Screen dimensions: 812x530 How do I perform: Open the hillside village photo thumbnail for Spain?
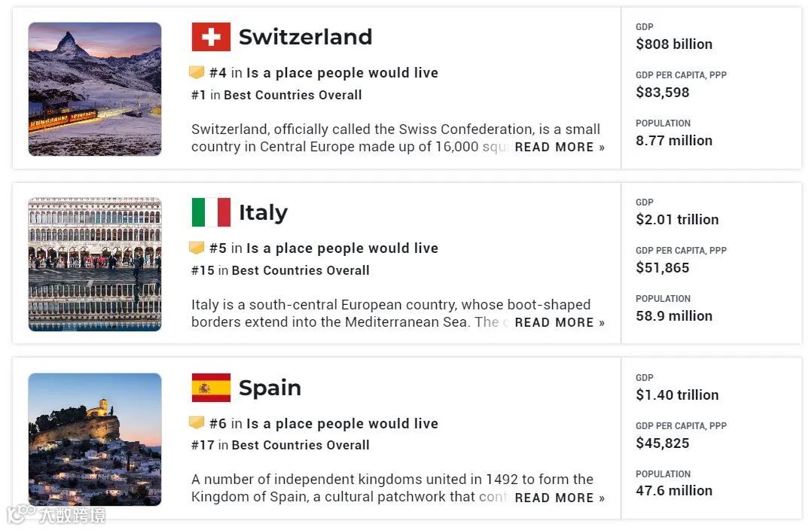pyautogui.click(x=95, y=440)
